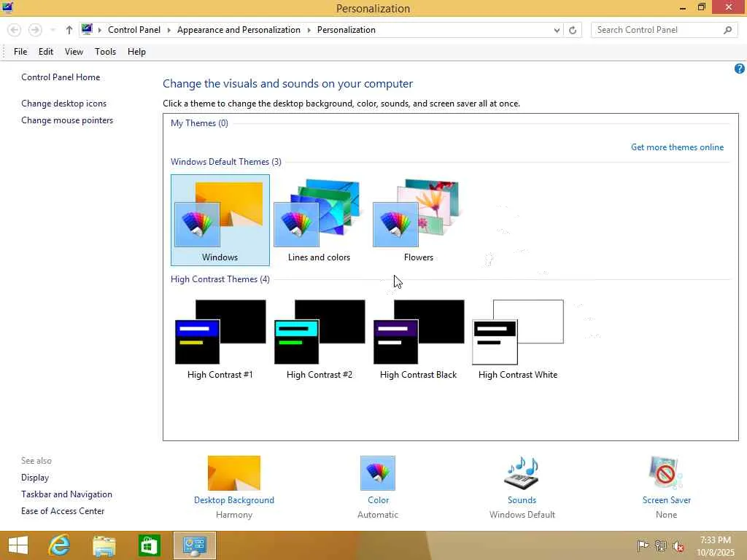Choose the Flowers theme

[x=418, y=220]
